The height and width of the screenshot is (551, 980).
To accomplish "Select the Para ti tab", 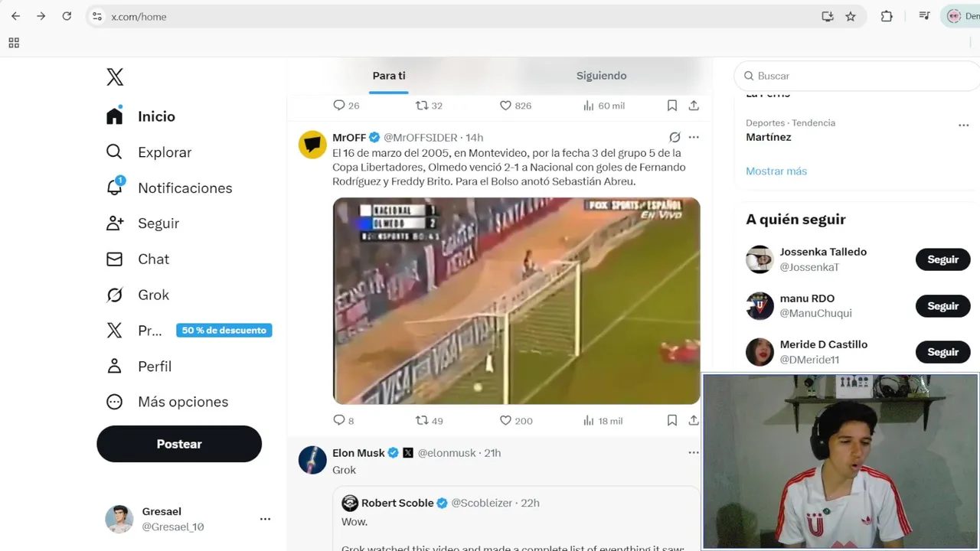I will coord(389,76).
